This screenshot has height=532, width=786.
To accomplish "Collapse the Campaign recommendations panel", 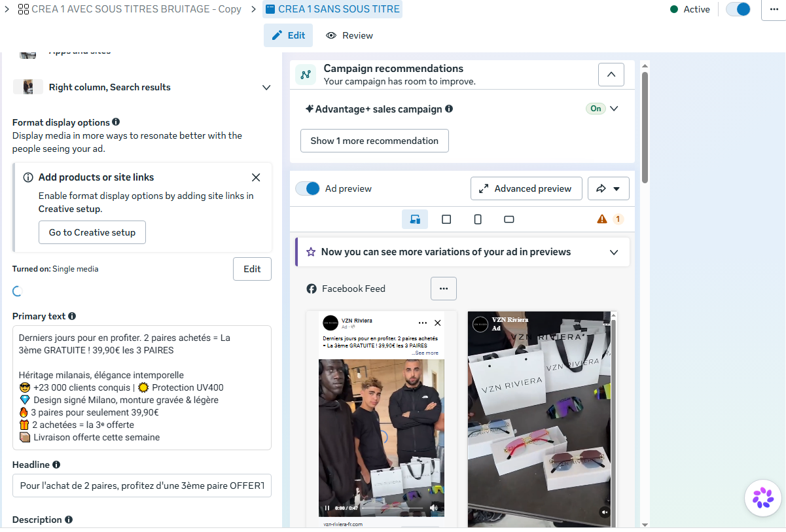I will pos(611,75).
